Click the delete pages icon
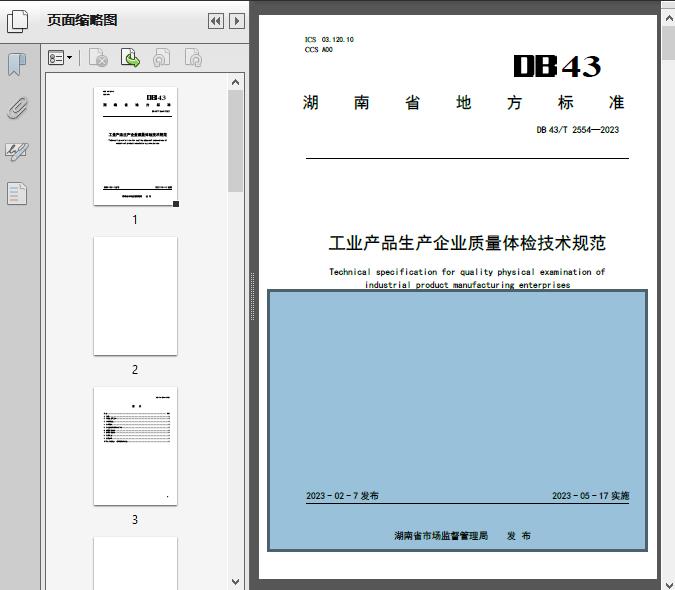The width and height of the screenshot is (675, 590). tap(99, 58)
